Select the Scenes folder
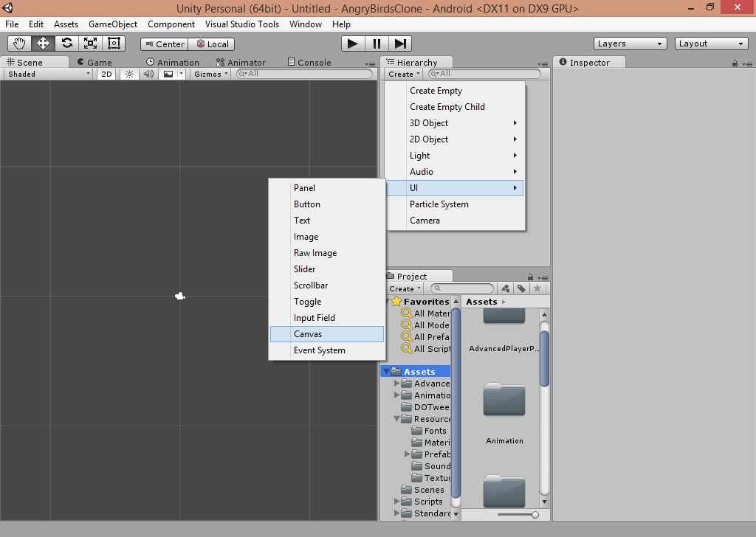 tap(423, 490)
